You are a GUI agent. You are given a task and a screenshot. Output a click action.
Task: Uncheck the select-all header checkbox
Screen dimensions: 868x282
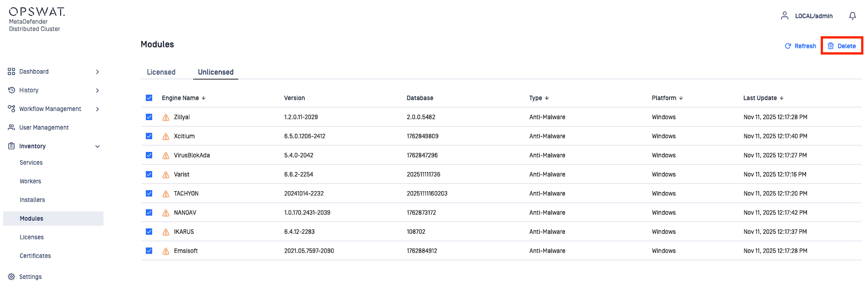pos(149,98)
